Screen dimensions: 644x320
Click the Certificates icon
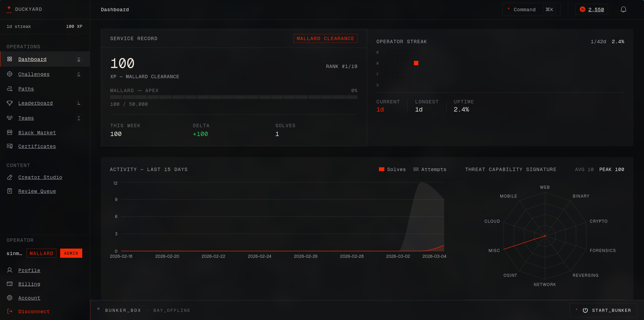click(10, 146)
